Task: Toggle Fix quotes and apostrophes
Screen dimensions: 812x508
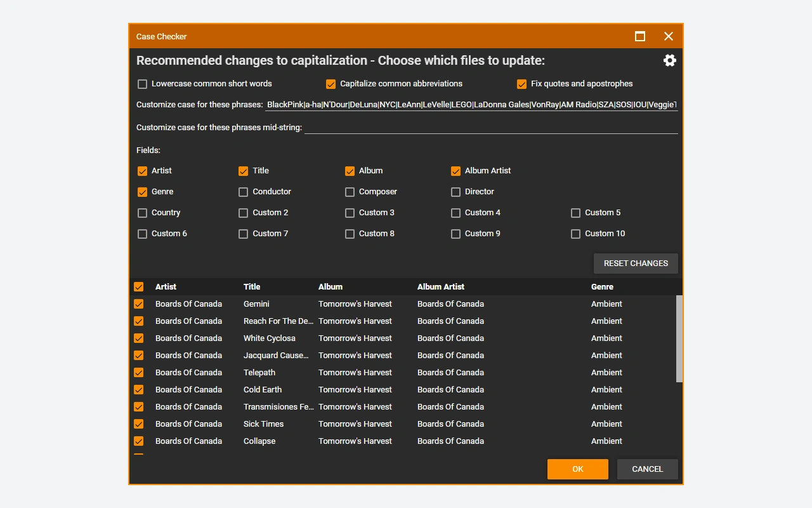Action: tap(521, 84)
